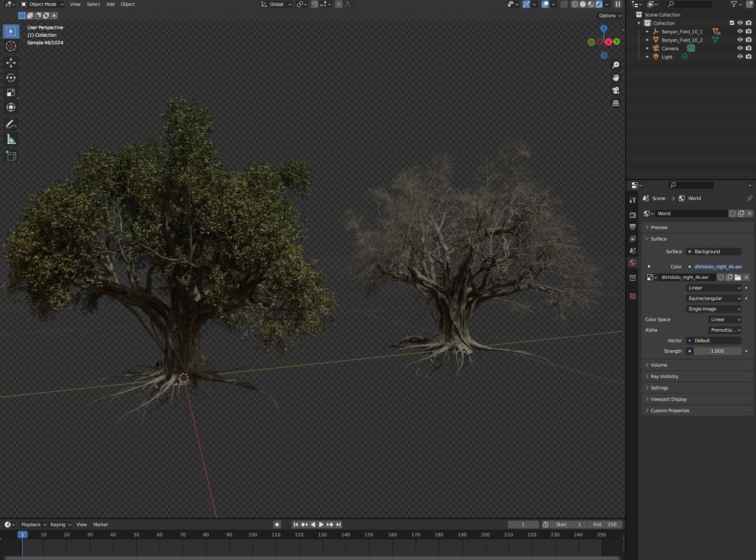Open the World properties tab

coord(633,262)
